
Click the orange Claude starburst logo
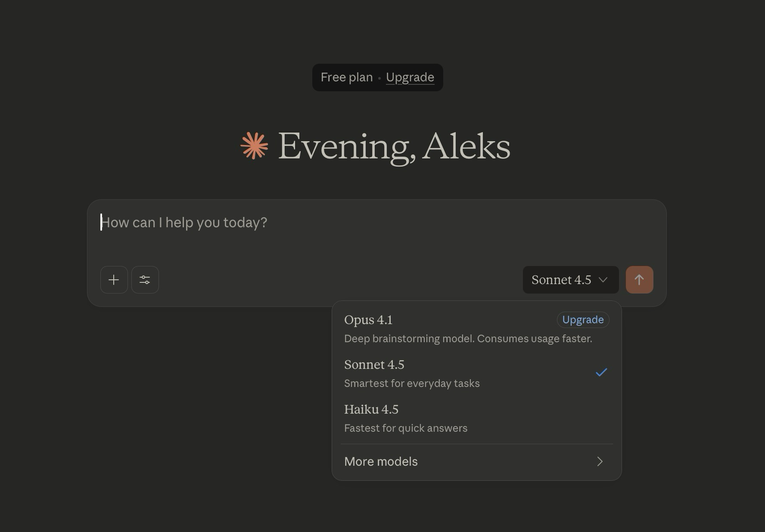click(254, 146)
